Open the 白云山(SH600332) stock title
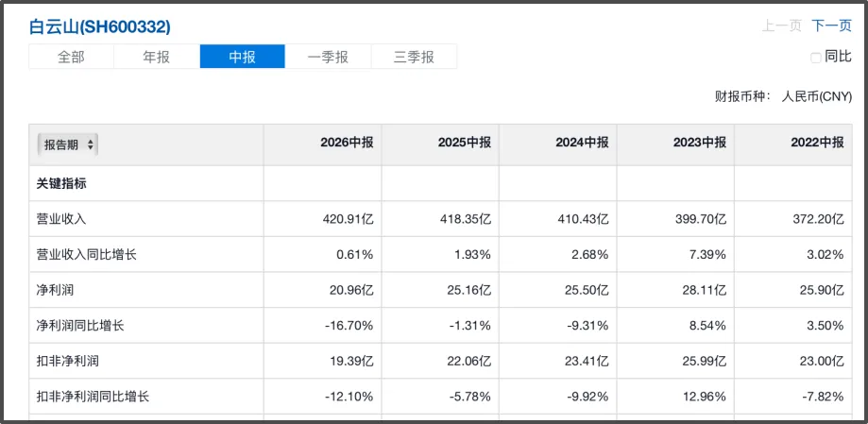The height and width of the screenshot is (424, 868). (99, 26)
